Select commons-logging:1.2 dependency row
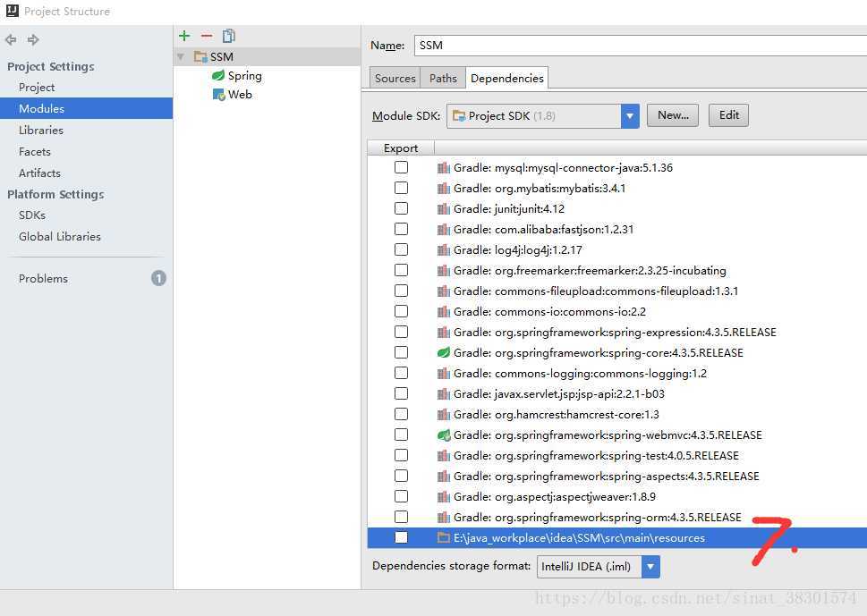This screenshot has width=867, height=616. pyautogui.click(x=617, y=374)
